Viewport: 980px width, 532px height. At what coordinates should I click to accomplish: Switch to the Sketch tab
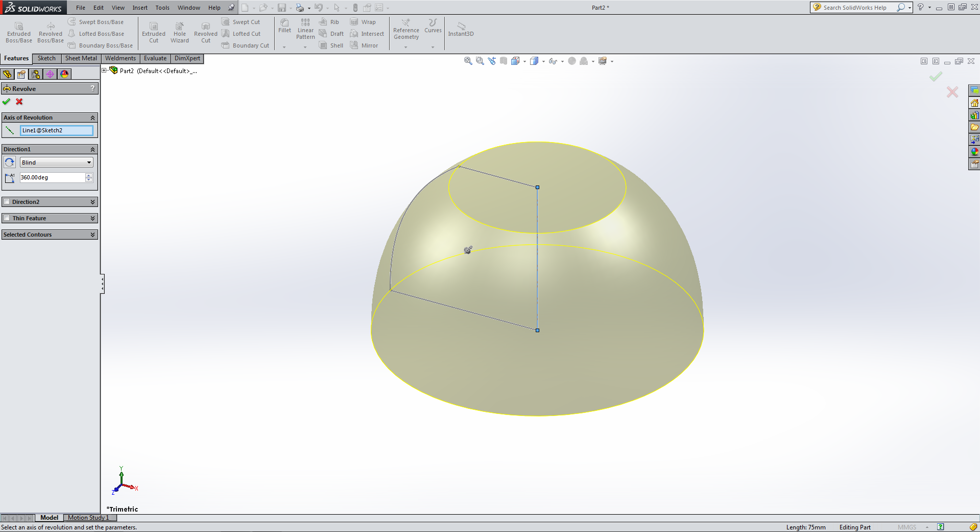tap(46, 58)
